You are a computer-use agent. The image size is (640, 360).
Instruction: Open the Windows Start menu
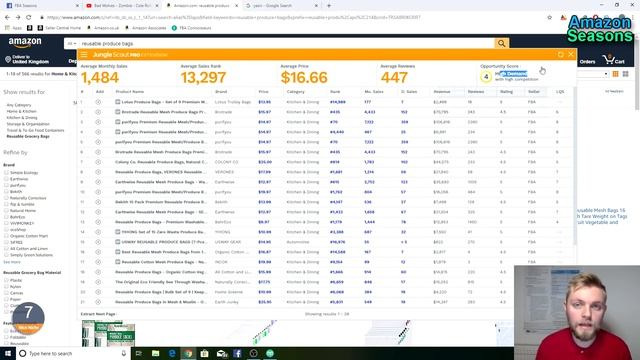(8, 353)
